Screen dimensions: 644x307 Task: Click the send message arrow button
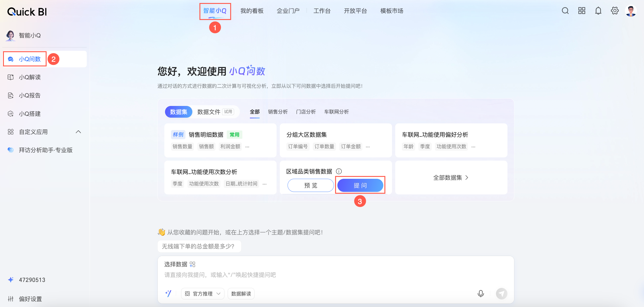pyautogui.click(x=501, y=293)
